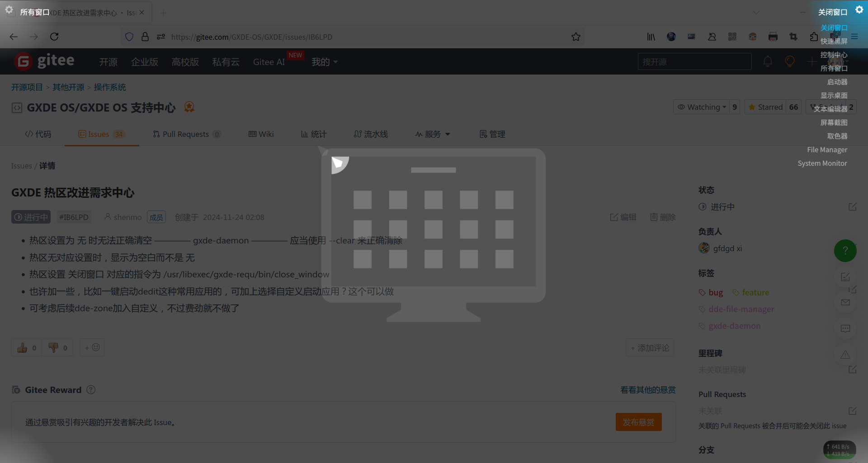This screenshot has height=463, width=868.
Task: Open the extensions puzzle icon
Action: click(x=814, y=37)
